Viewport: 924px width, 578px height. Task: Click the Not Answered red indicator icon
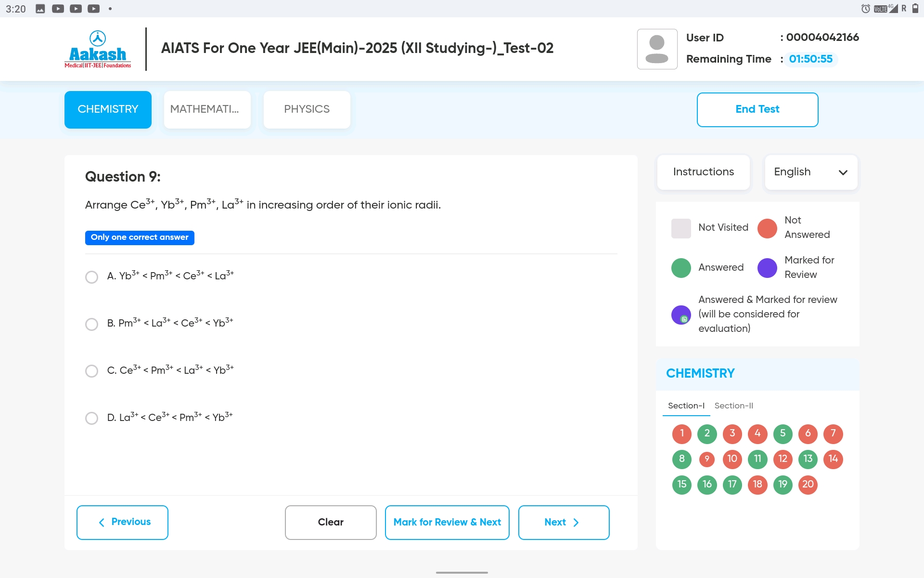[768, 227]
